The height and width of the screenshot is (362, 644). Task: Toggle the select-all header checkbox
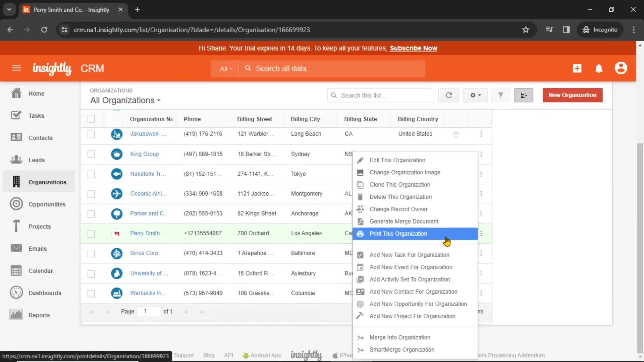click(x=91, y=119)
